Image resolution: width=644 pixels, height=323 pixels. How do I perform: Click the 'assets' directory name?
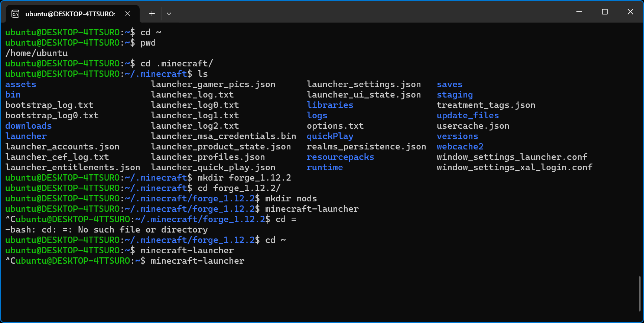pyautogui.click(x=21, y=85)
